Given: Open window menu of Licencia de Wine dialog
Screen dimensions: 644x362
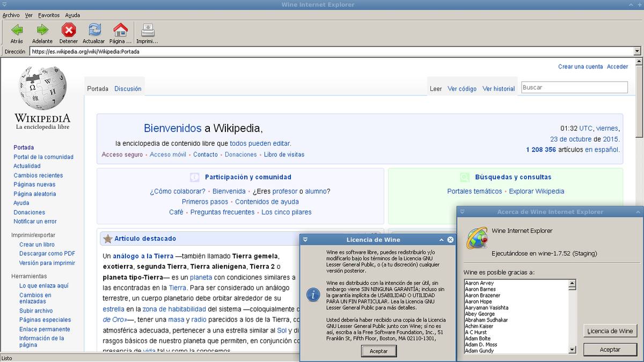Looking at the screenshot, I should (x=304, y=240).
